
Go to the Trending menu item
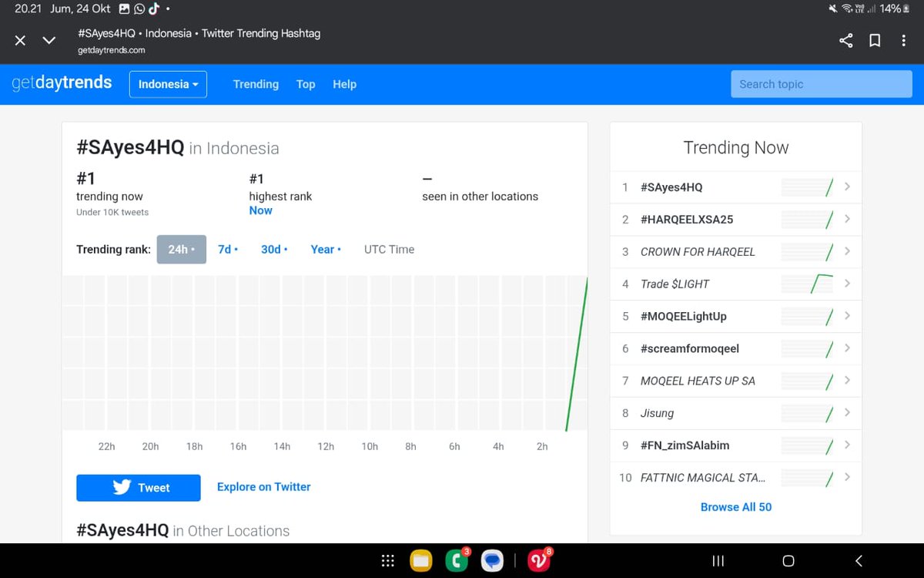click(256, 84)
